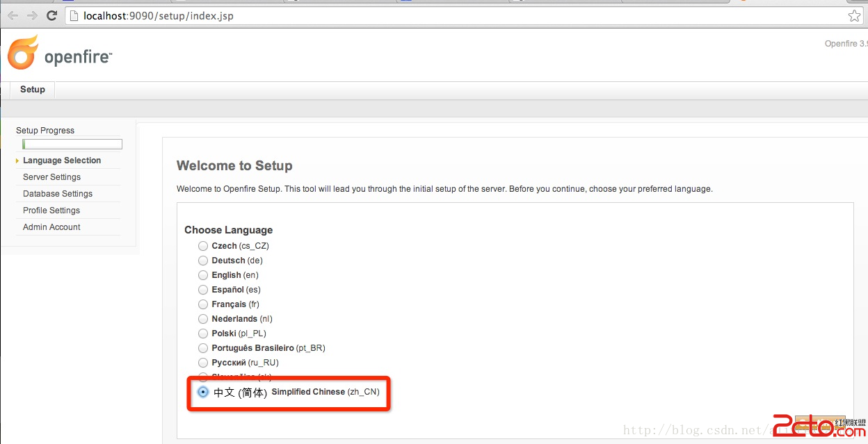Select the English (en) radio button
Viewport: 868px width, 444px height.
coord(203,275)
